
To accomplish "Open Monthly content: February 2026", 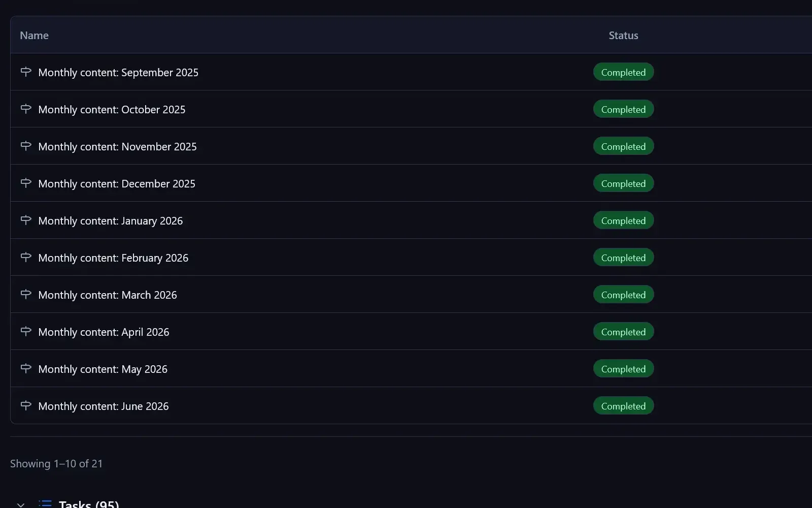I will [x=113, y=258].
